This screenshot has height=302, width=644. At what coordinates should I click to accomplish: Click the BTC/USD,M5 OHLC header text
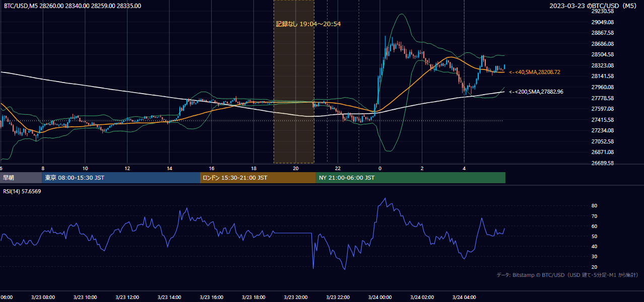(73, 6)
